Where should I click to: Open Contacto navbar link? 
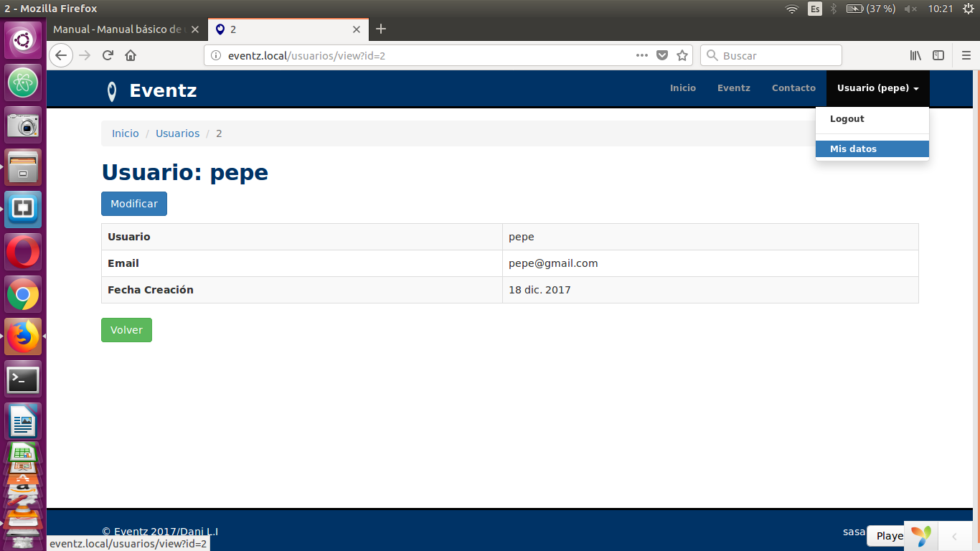[793, 88]
